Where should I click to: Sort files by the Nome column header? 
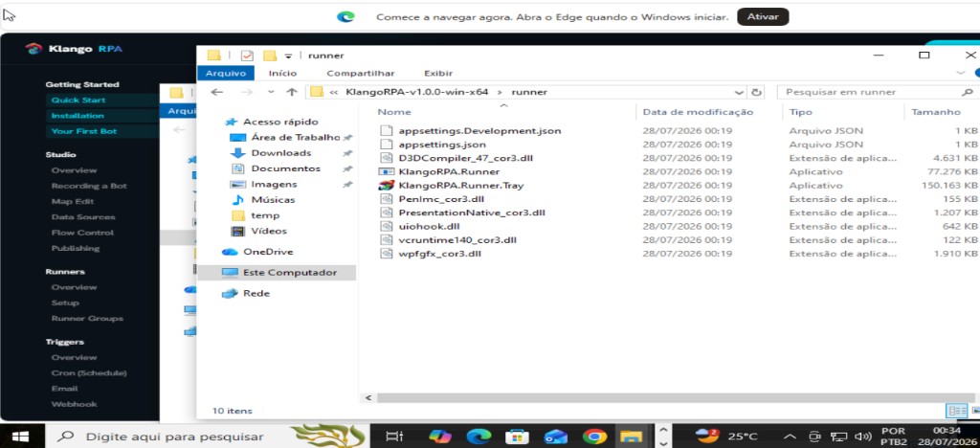[x=394, y=112]
